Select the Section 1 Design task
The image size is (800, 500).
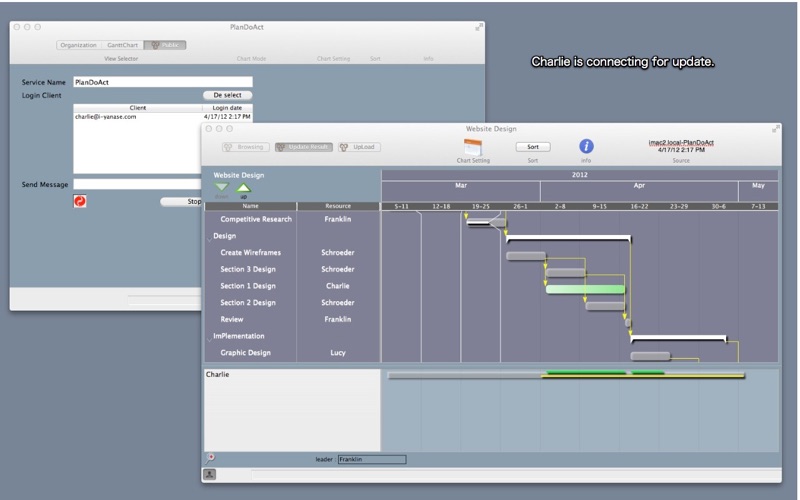[x=248, y=286]
